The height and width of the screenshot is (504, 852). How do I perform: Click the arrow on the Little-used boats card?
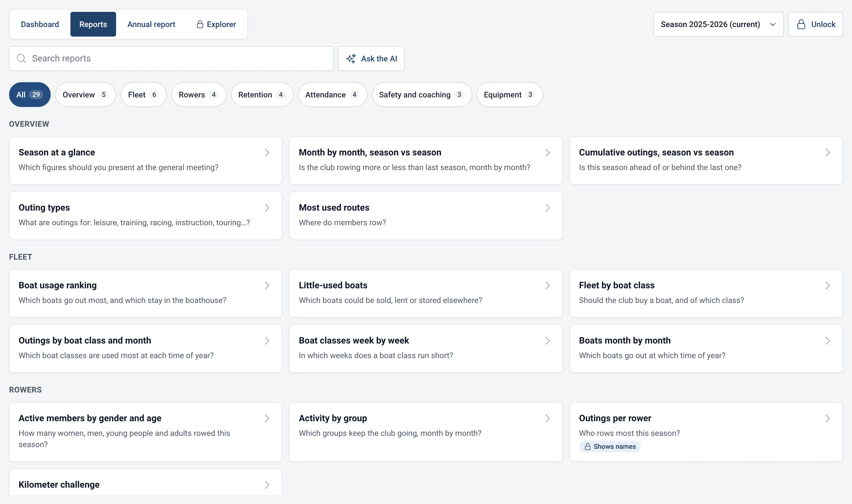coord(547,285)
